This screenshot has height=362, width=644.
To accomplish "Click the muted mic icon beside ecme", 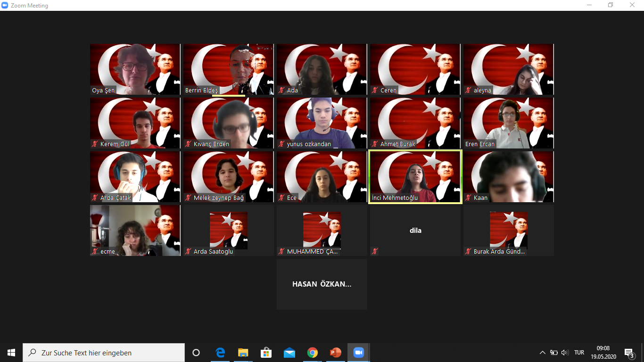I will click(x=95, y=251).
